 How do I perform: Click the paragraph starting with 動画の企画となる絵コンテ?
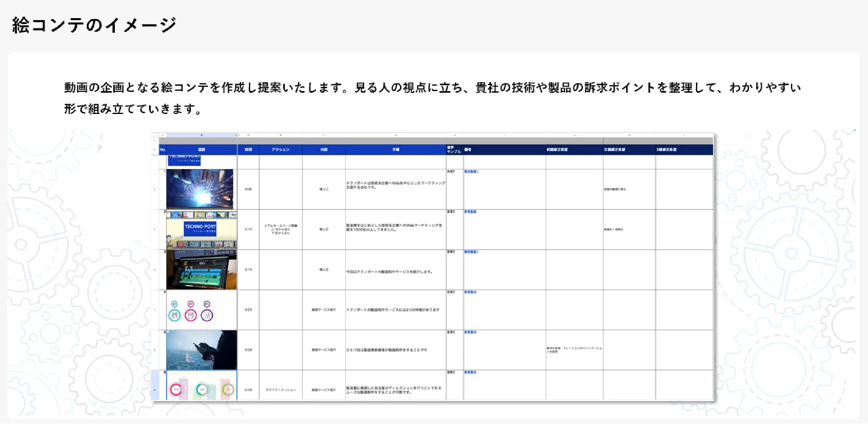(433, 98)
